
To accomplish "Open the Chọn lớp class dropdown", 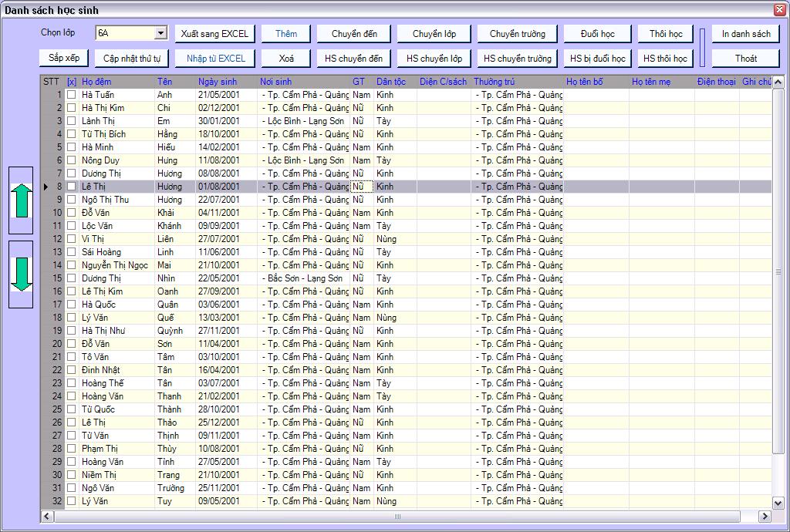I will pos(160,33).
